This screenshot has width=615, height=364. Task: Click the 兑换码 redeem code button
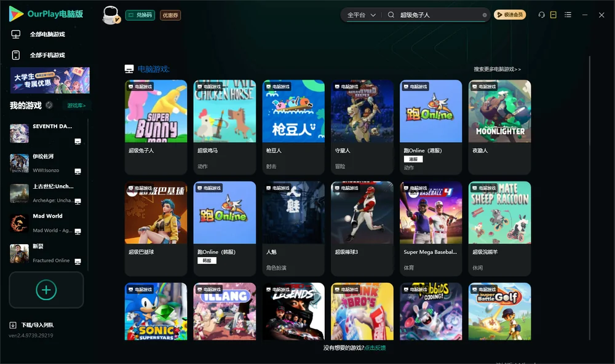pos(140,15)
